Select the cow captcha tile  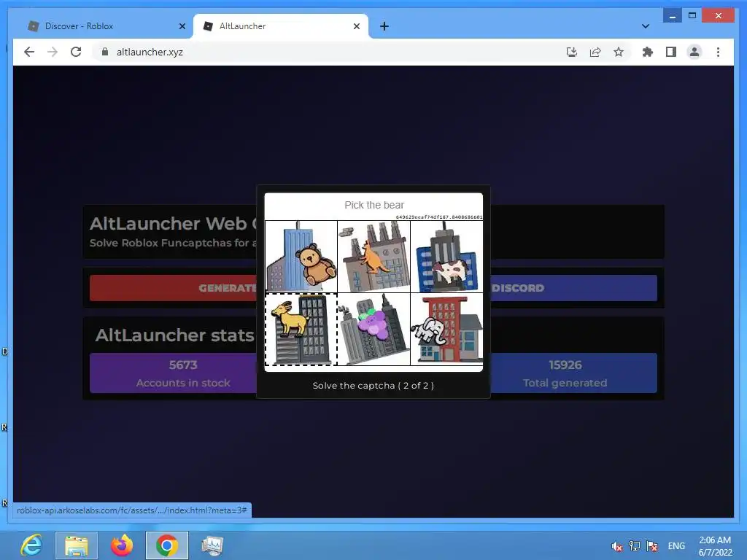click(x=447, y=256)
